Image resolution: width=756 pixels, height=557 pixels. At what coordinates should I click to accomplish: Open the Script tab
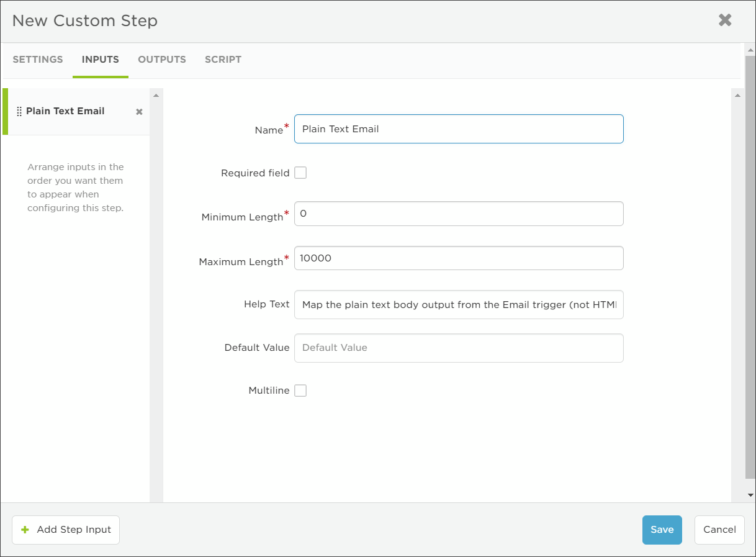click(223, 60)
